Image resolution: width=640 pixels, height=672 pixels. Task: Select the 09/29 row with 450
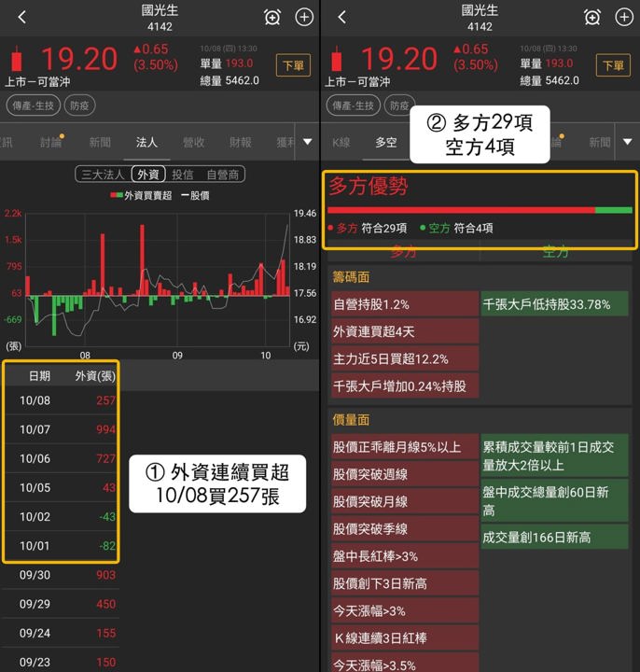tap(62, 604)
